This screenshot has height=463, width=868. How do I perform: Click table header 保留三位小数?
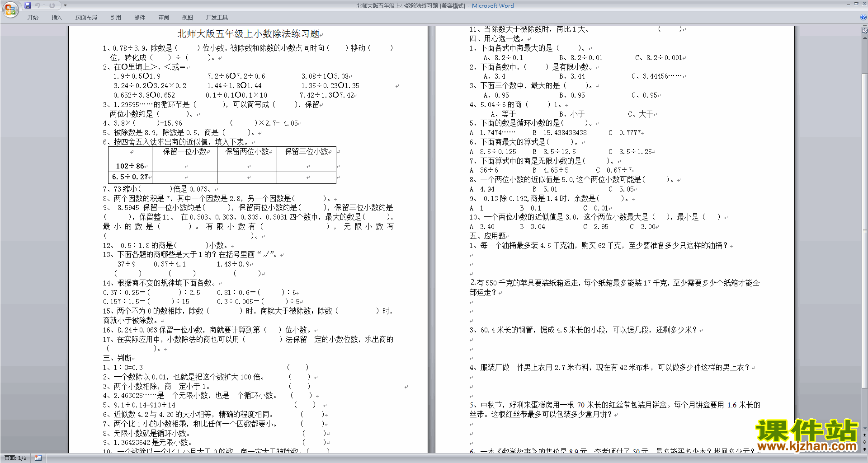point(307,152)
